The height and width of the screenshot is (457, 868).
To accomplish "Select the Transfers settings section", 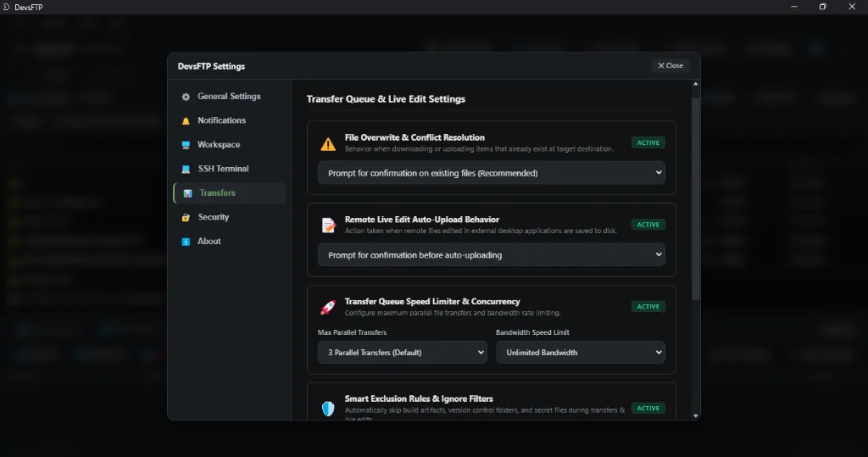I will coord(229,192).
